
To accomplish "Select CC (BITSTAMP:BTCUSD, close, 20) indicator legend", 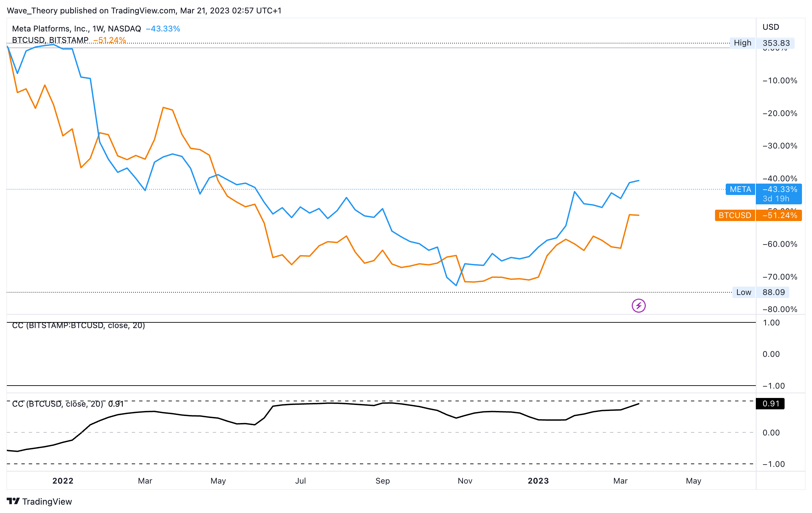I will [x=78, y=325].
